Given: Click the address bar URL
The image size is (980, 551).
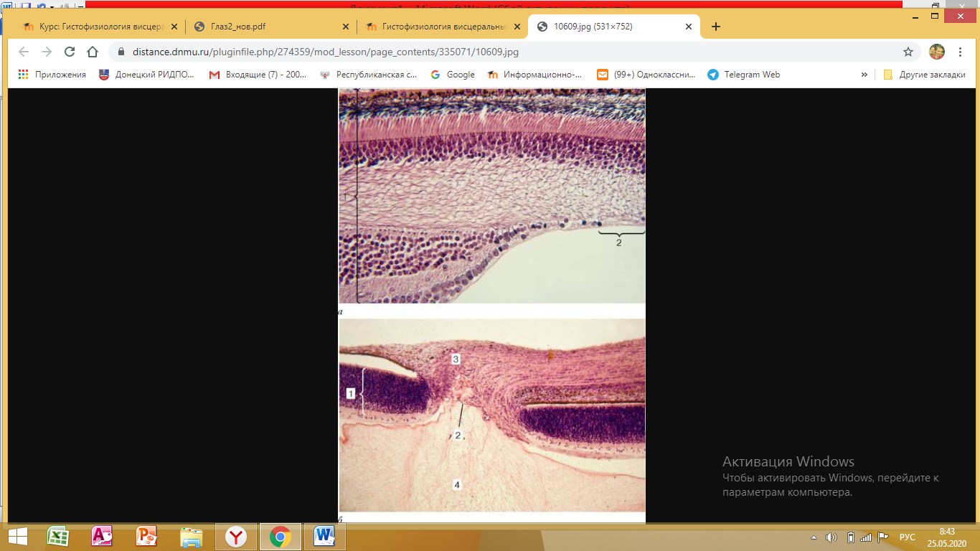Looking at the screenshot, I should click(x=325, y=52).
